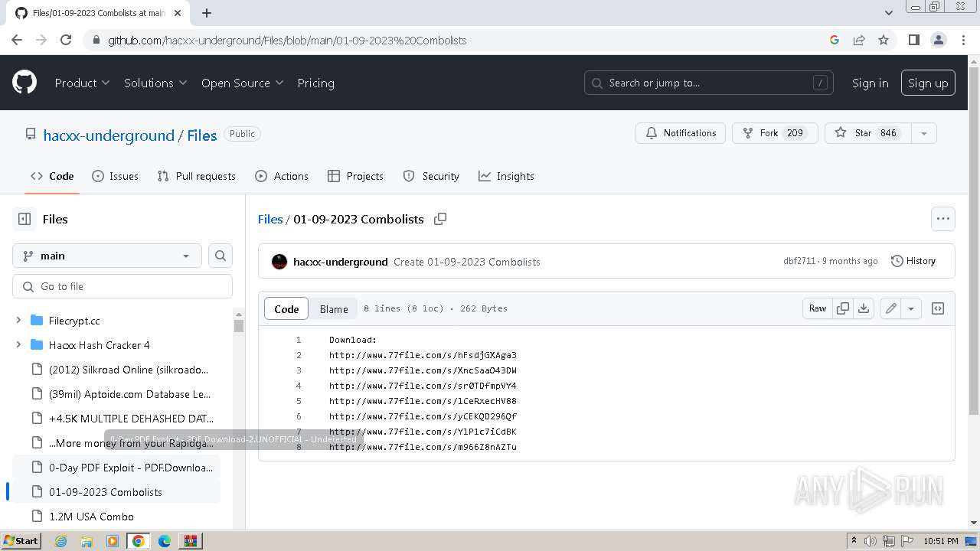This screenshot has height=551, width=980.
Task: Click the History clock link
Action: tap(913, 261)
